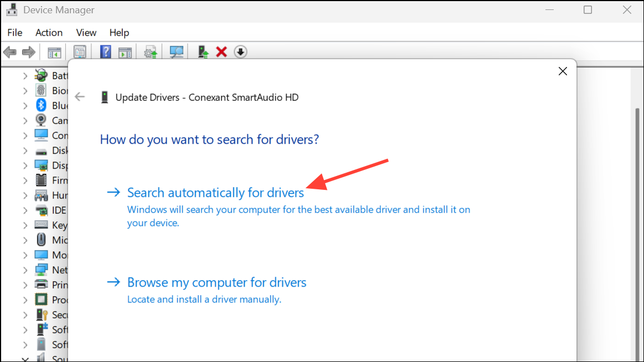
Task: Click the battery icon in the device tree
Action: coord(41,75)
